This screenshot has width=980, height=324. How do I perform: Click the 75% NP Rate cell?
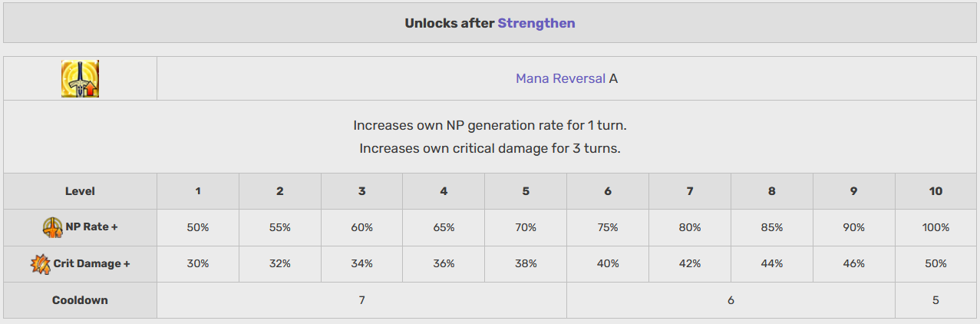pyautogui.click(x=608, y=227)
